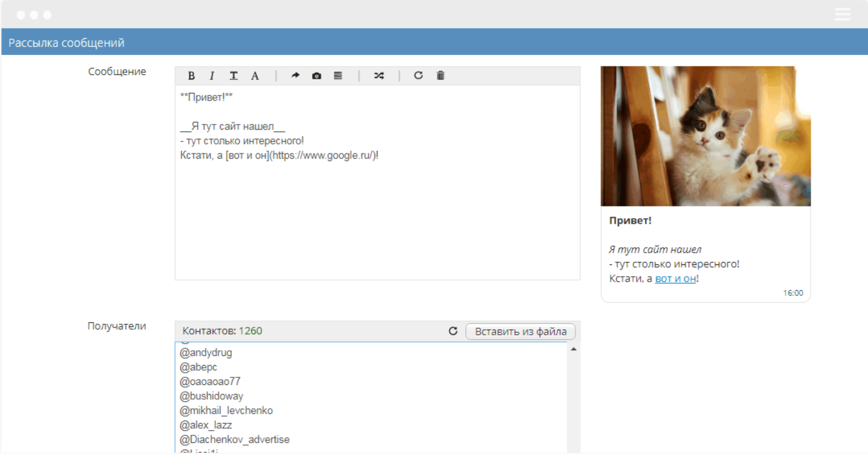Click the shuffle arrows toolbar icon

379,75
